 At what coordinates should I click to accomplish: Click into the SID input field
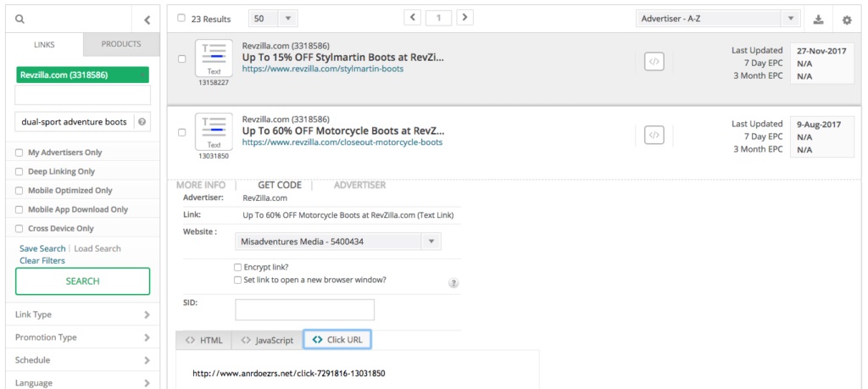coord(304,309)
